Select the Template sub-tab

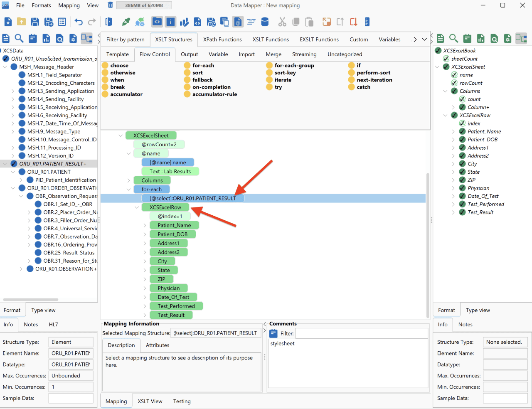click(118, 54)
